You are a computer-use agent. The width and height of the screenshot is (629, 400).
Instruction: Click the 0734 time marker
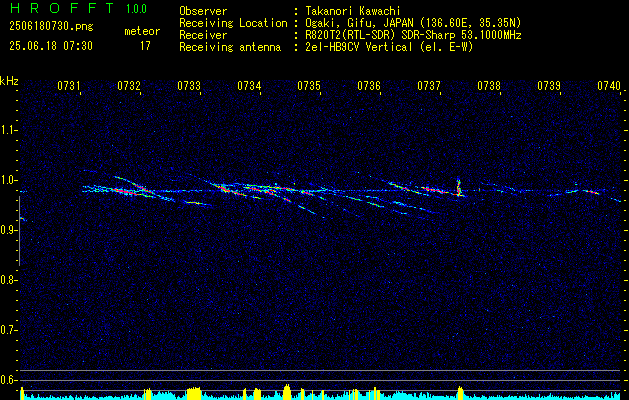pyautogui.click(x=249, y=86)
